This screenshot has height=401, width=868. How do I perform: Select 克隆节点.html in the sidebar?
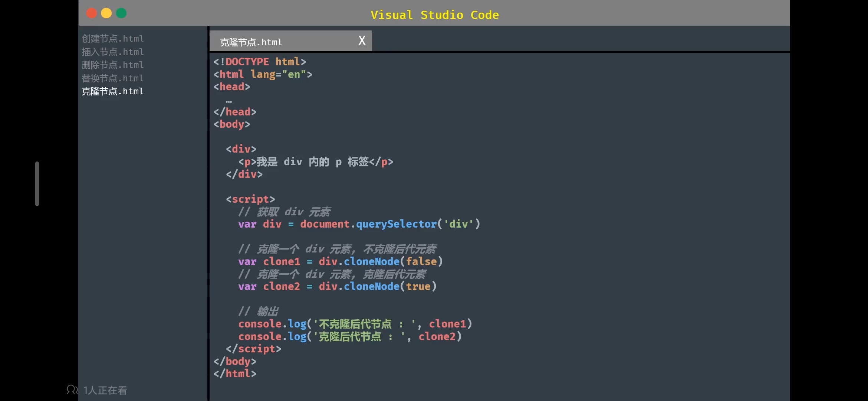[112, 91]
